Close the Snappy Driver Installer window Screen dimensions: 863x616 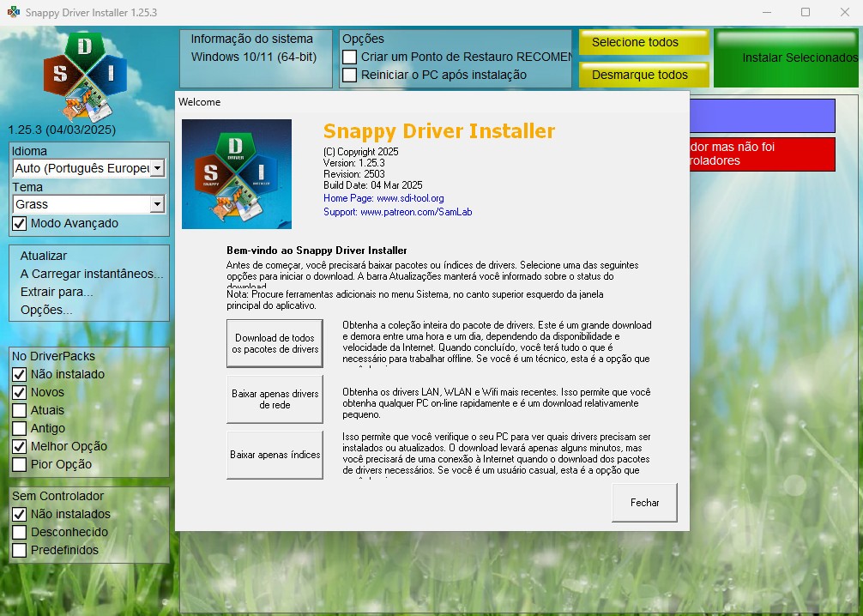[x=845, y=12]
